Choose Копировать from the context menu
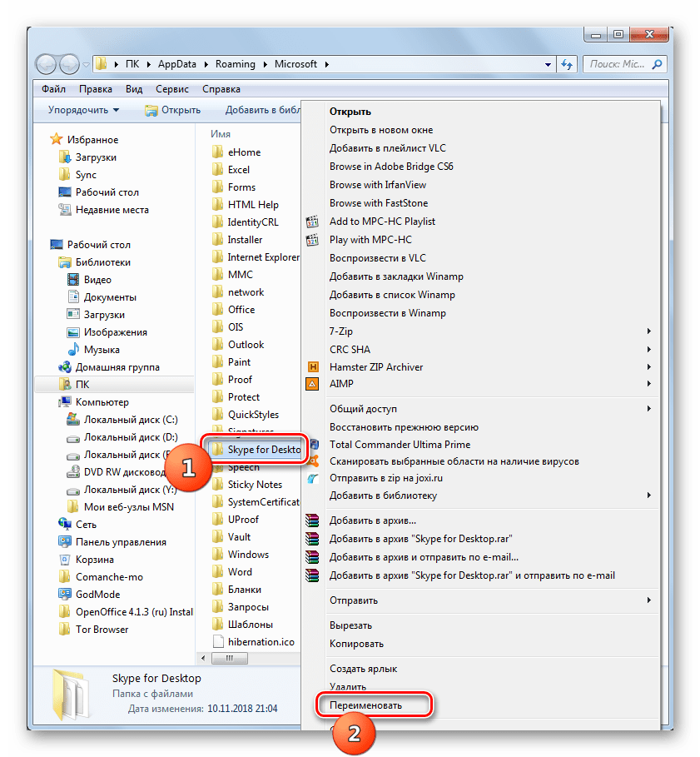This screenshot has width=700, height=757. pyautogui.click(x=356, y=644)
